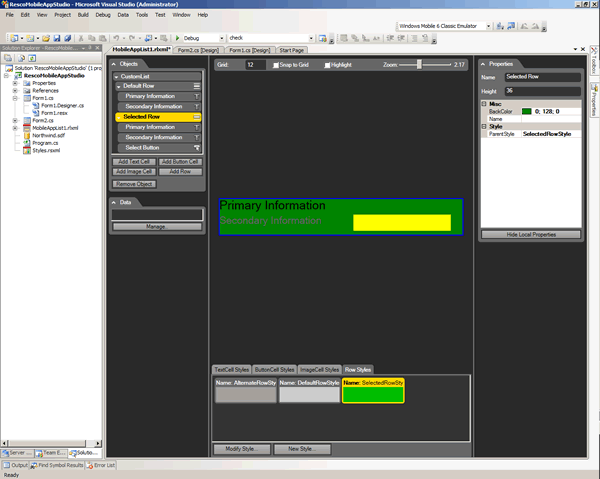
Task: Click the green BackColor swatch in properties
Action: [x=527, y=111]
